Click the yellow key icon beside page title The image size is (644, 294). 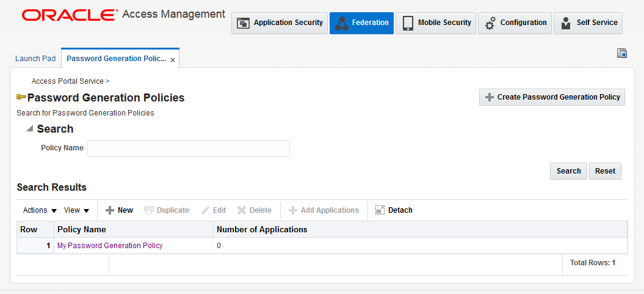21,97
